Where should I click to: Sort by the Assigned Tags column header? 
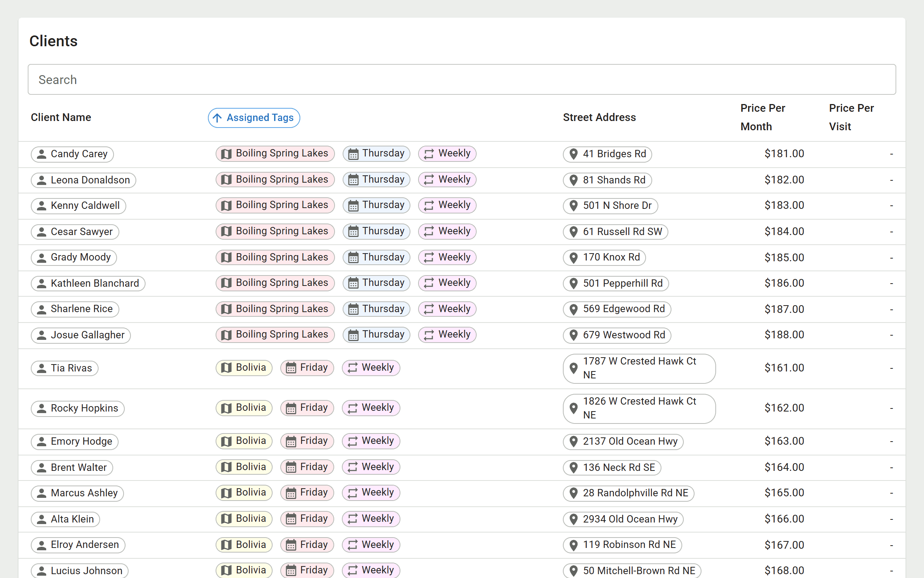point(260,118)
